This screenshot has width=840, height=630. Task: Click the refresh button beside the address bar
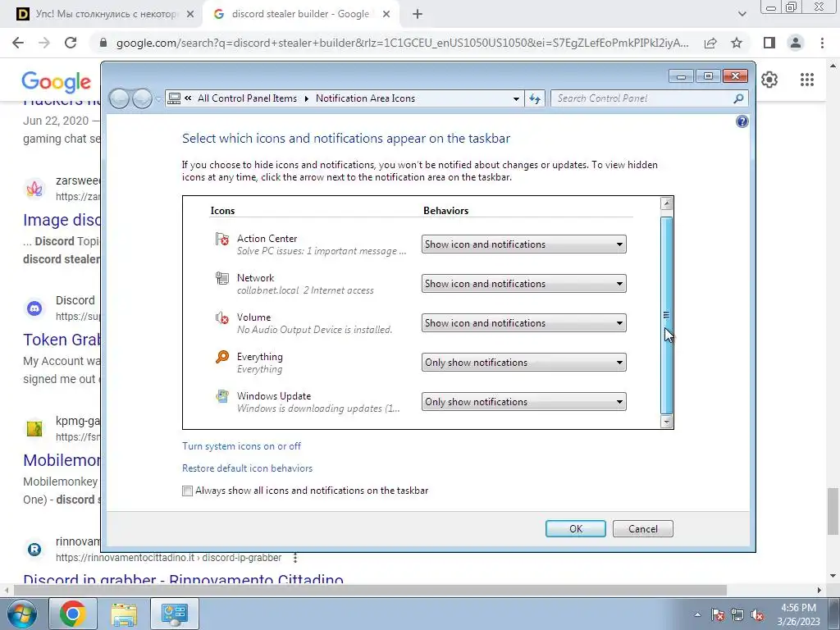pyautogui.click(x=535, y=98)
